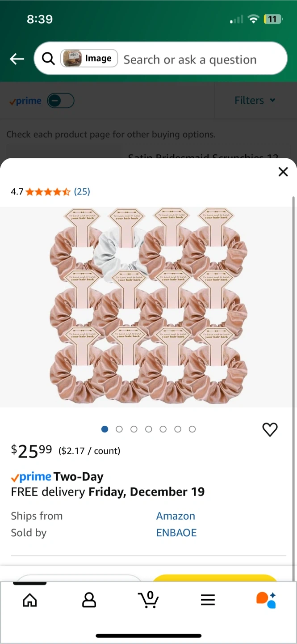The height and width of the screenshot is (644, 297).
Task: Select the last image carousel dot
Action: pyautogui.click(x=192, y=429)
